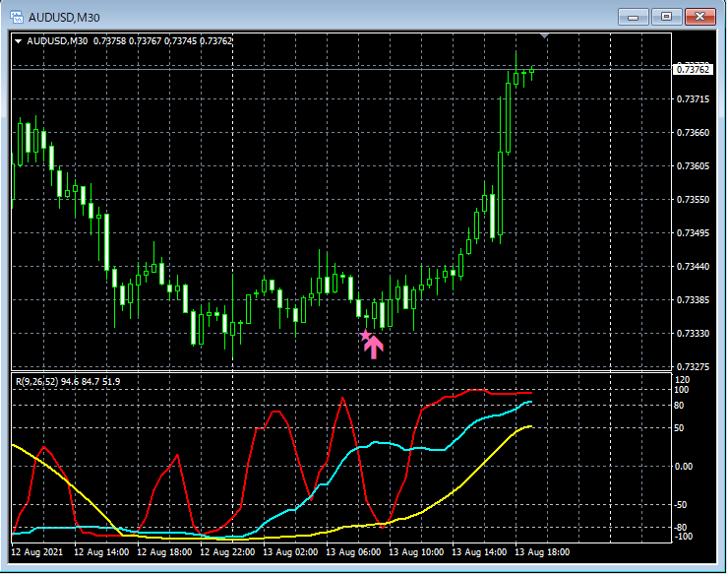Click the indicator scale value 120
This screenshot has height=574, width=728.
coord(682,380)
